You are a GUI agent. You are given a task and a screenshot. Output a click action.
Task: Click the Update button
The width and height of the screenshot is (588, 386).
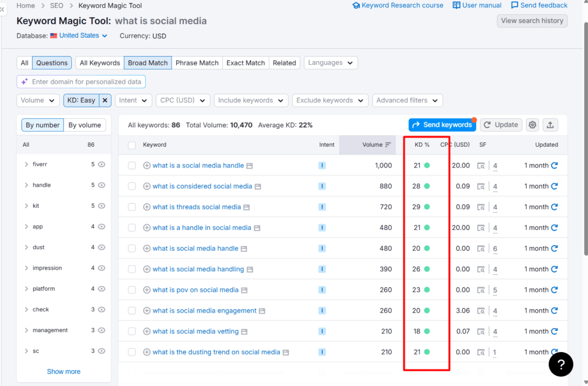point(501,125)
